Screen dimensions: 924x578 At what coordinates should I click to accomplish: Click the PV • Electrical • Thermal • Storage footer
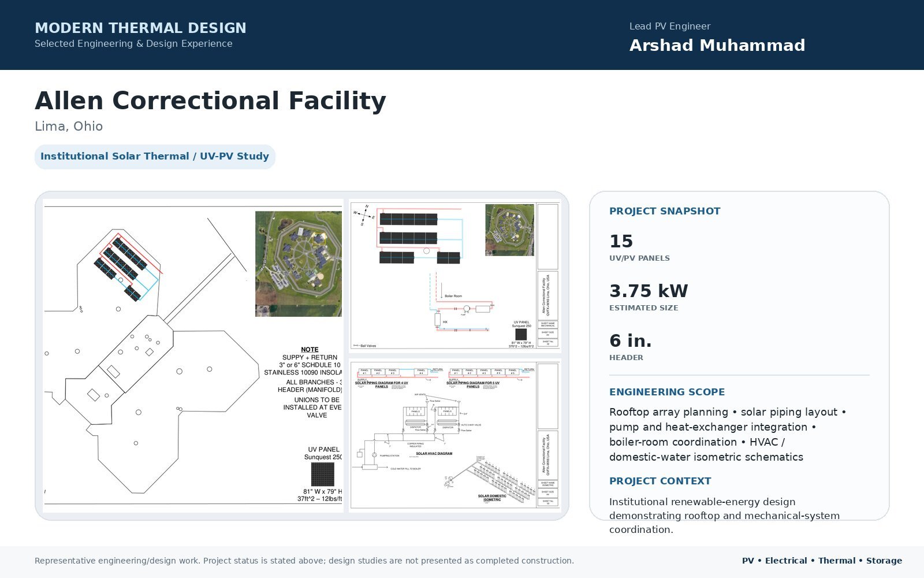822,561
